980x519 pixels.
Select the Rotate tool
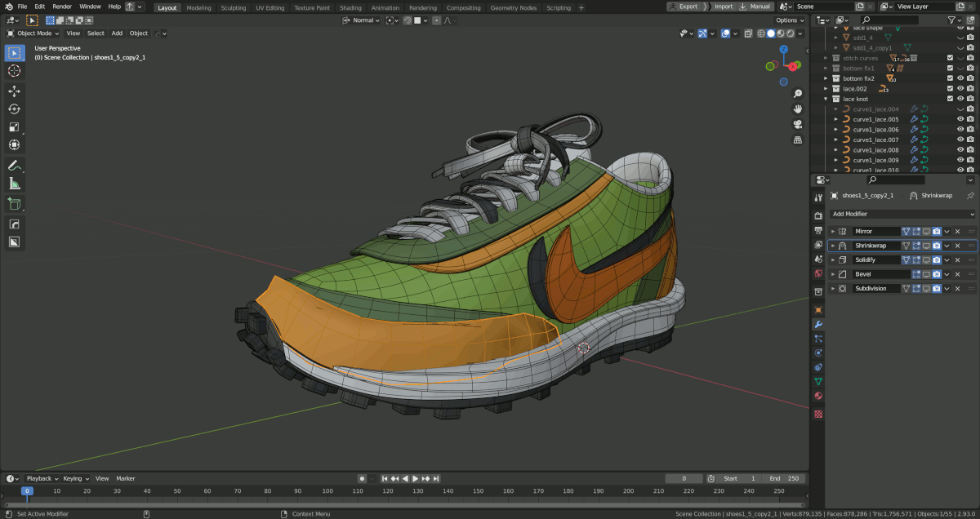tap(14, 109)
